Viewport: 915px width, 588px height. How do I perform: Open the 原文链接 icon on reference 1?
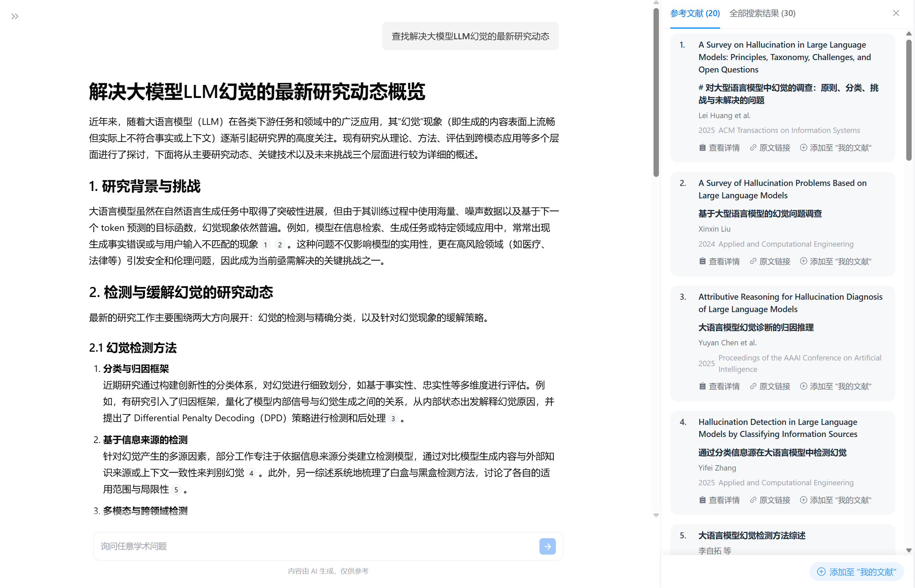point(753,148)
